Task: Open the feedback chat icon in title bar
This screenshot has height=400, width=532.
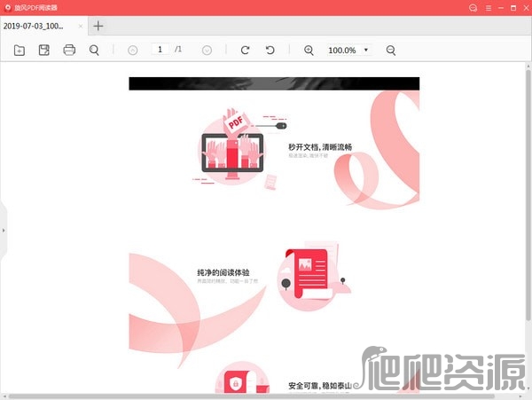Action: click(x=473, y=8)
